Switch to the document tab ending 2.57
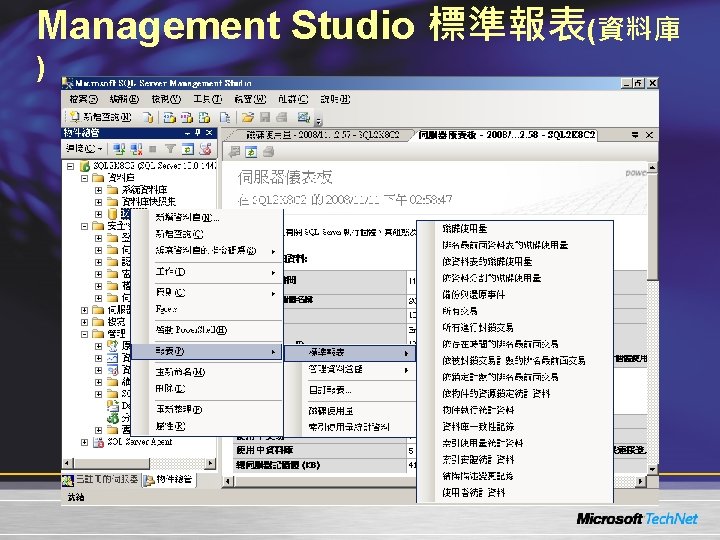 (x=321, y=135)
